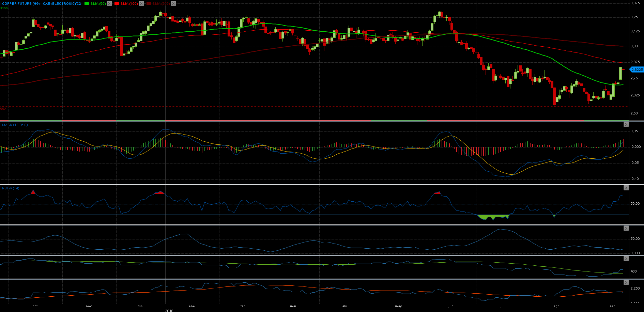Click the blue 2,8225 current price tag
Screen dimensions: 644x312
637,70
